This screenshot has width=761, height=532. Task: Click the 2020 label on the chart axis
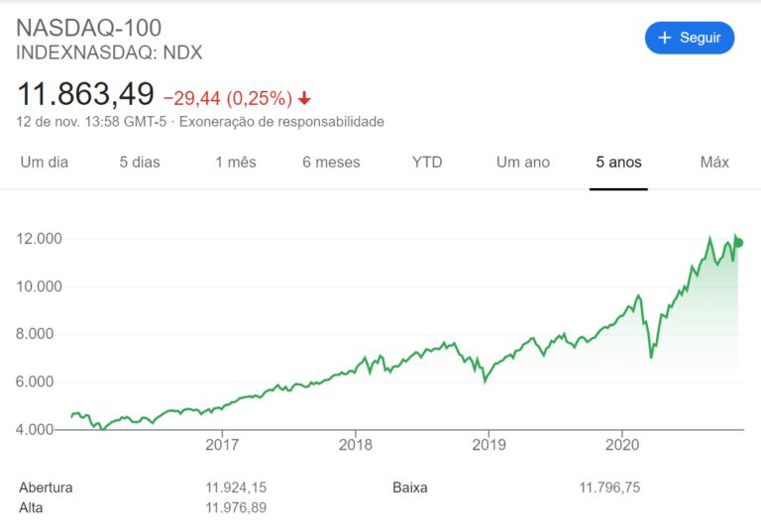tap(621, 445)
